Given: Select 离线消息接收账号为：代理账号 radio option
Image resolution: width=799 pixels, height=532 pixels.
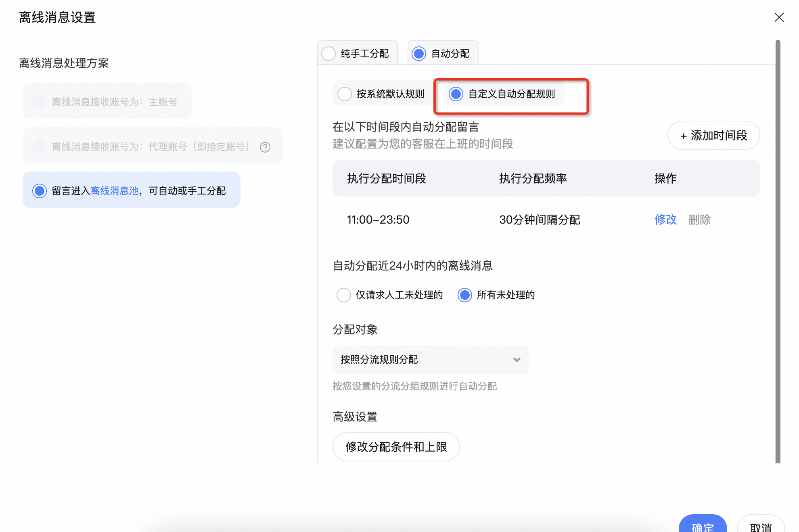Looking at the screenshot, I should click(x=40, y=146).
